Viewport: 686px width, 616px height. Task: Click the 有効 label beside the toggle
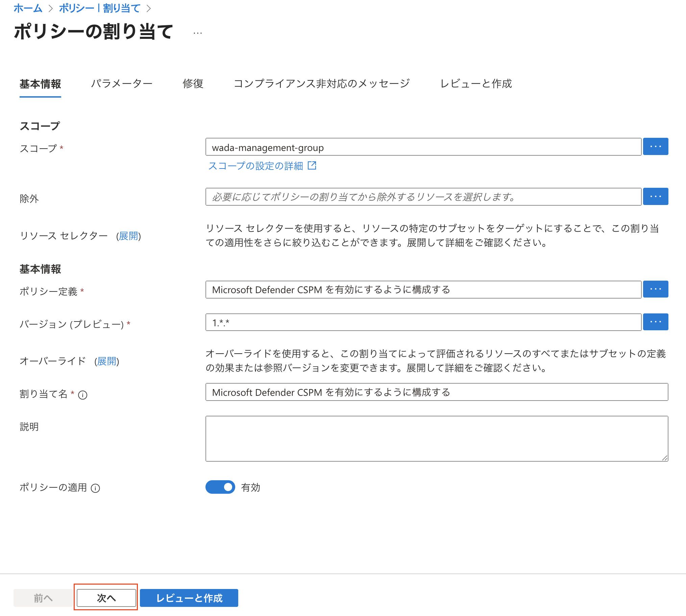(x=250, y=487)
